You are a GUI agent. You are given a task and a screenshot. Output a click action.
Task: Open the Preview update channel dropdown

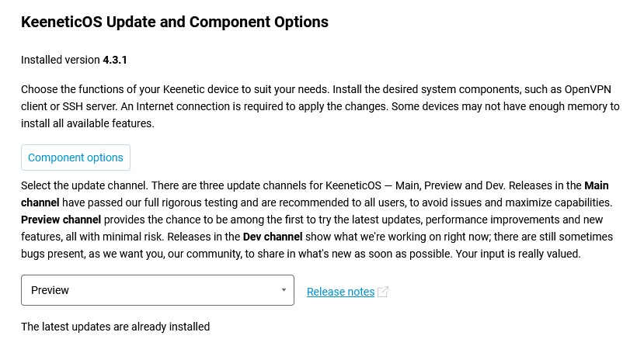pos(157,290)
